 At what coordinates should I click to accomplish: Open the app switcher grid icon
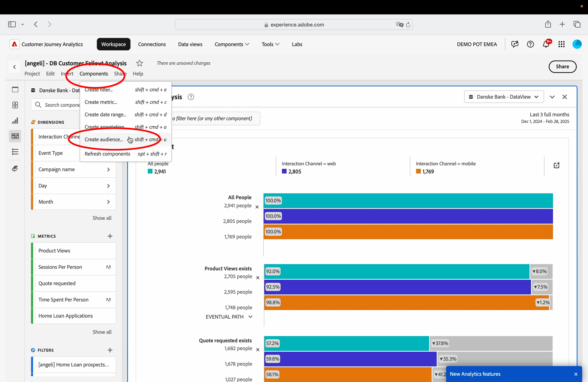click(x=561, y=44)
